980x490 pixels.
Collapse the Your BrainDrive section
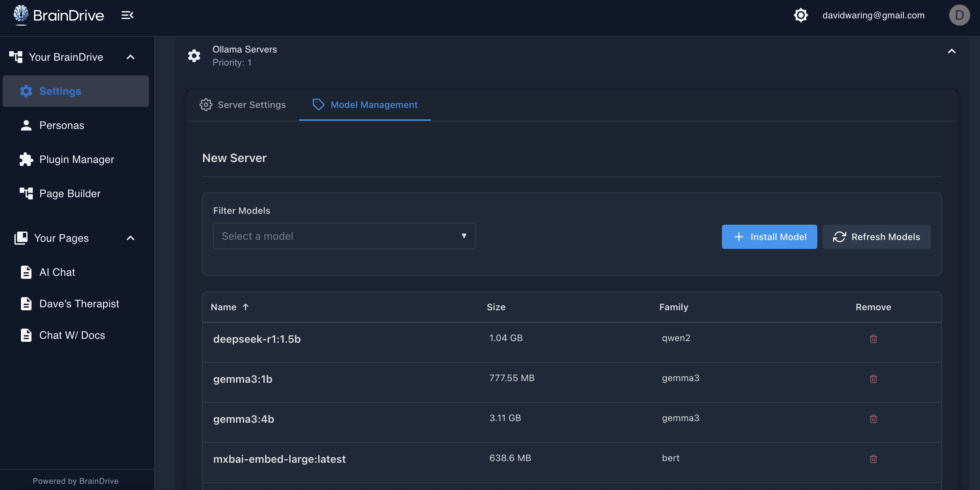(131, 57)
